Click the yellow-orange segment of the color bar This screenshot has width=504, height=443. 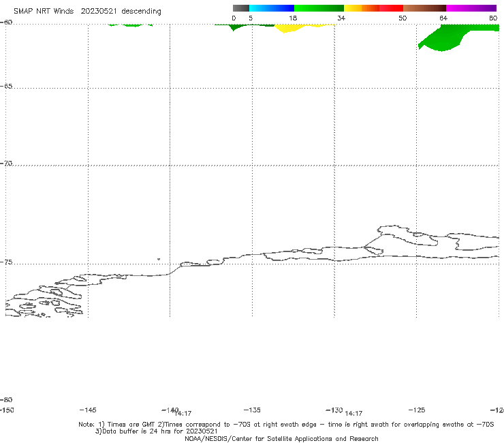coord(361,8)
